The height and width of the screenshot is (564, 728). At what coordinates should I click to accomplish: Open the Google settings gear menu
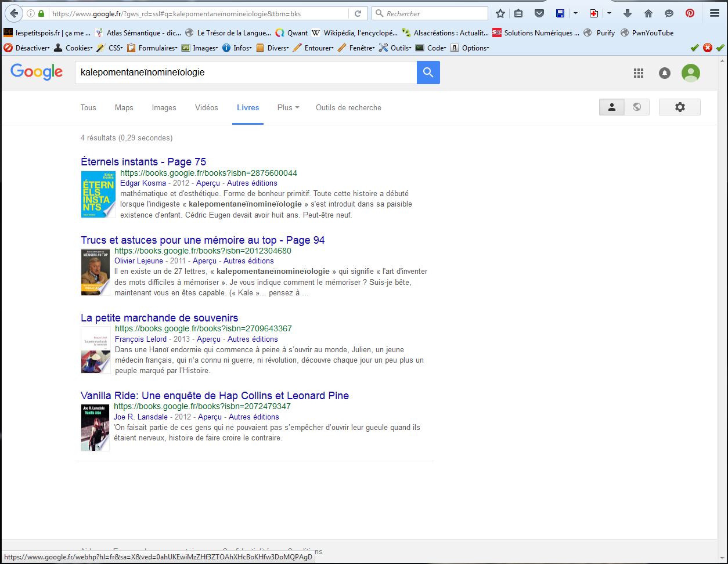point(680,107)
